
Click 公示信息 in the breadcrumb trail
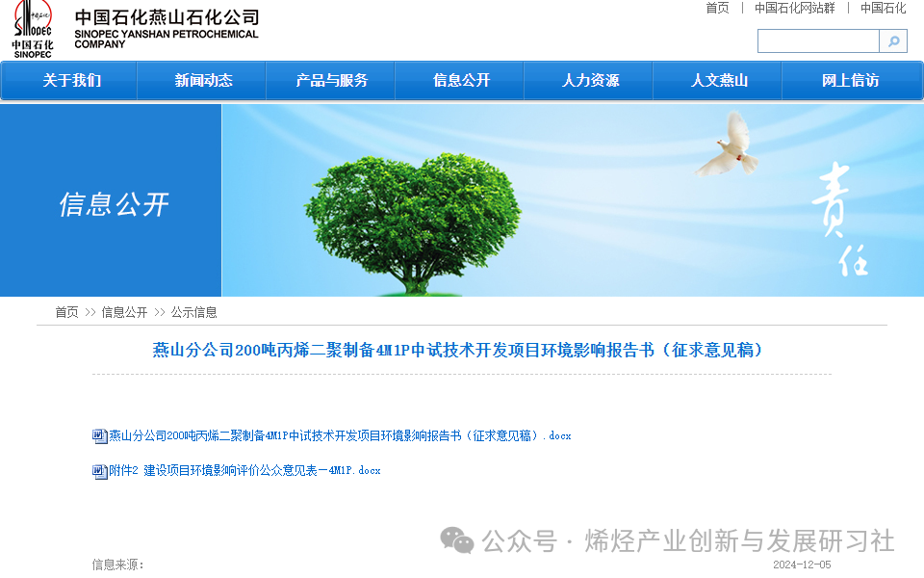pyautogui.click(x=193, y=312)
